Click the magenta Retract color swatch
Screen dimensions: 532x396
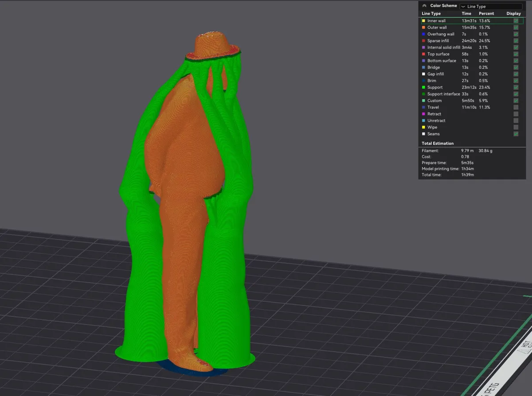423,114
